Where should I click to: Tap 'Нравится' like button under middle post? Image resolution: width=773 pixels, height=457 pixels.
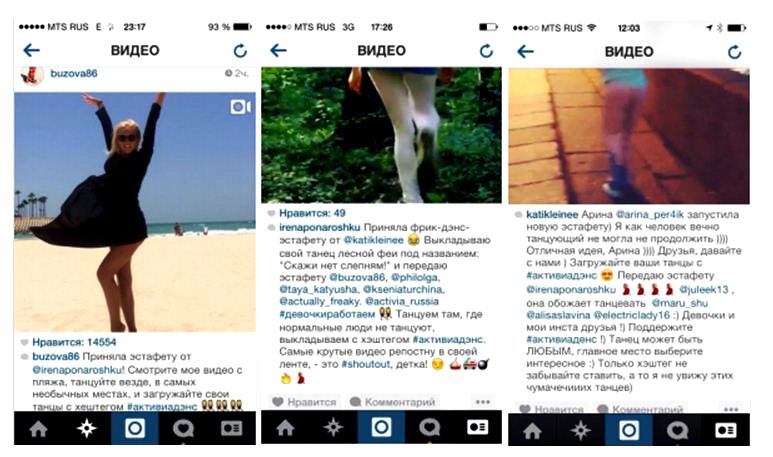click(x=304, y=402)
